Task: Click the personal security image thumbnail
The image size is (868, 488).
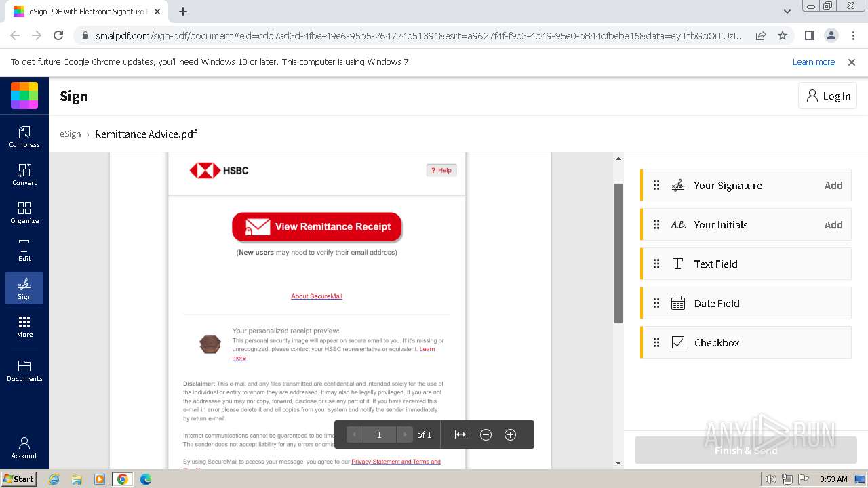Action: point(210,344)
